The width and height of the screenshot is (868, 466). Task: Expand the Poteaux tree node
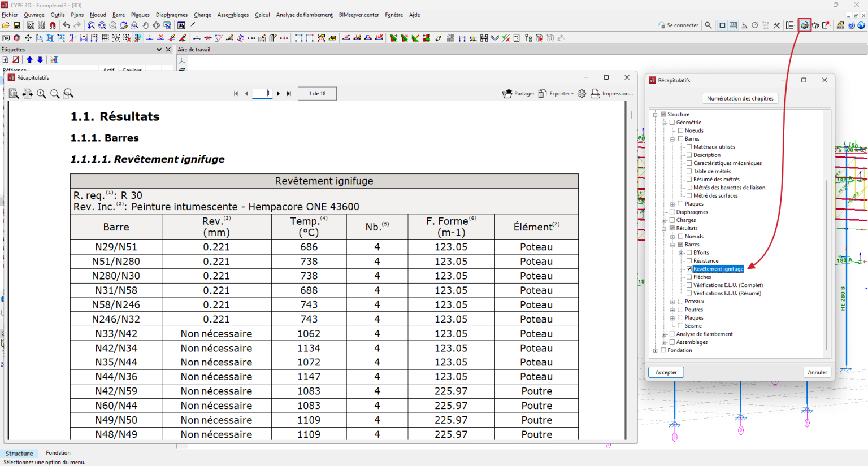pos(672,302)
